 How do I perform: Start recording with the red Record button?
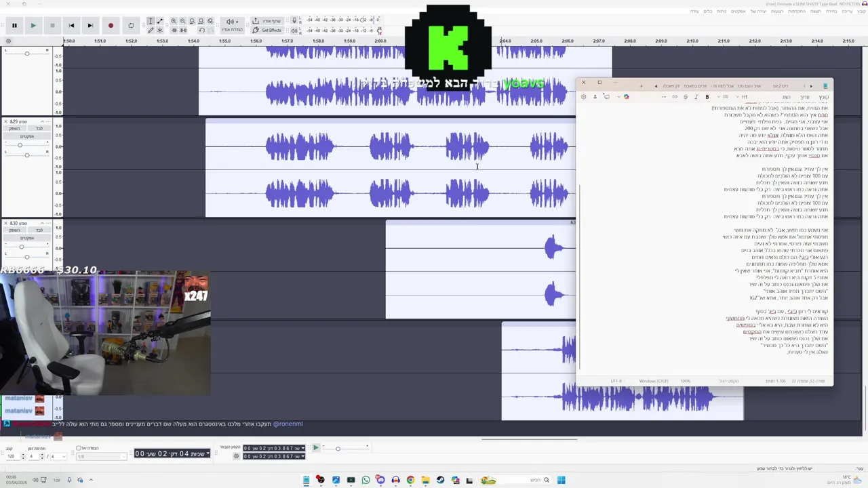[111, 26]
